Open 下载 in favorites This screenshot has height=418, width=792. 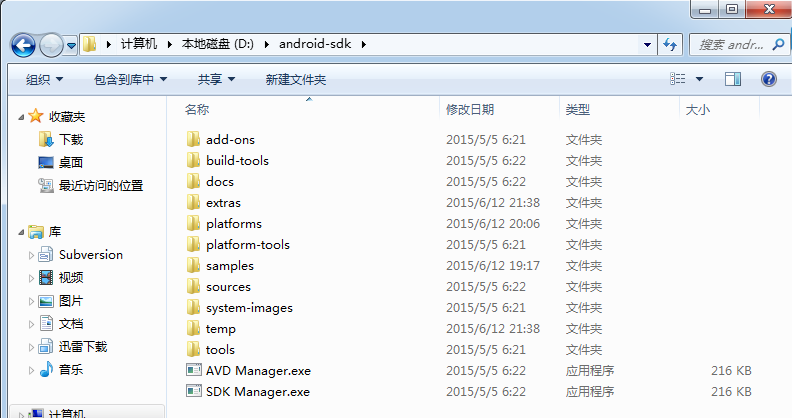[71, 139]
